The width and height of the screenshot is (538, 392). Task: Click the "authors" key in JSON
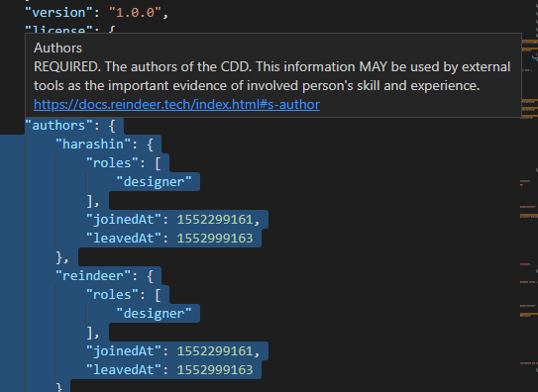point(59,126)
